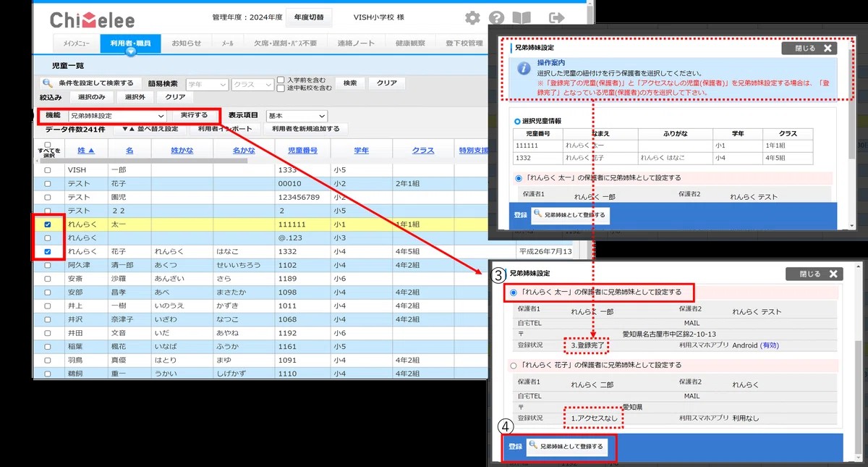Image resolution: width=868 pixels, height=467 pixels.
Task: Switch to the お知らせ tab
Action: (x=186, y=43)
